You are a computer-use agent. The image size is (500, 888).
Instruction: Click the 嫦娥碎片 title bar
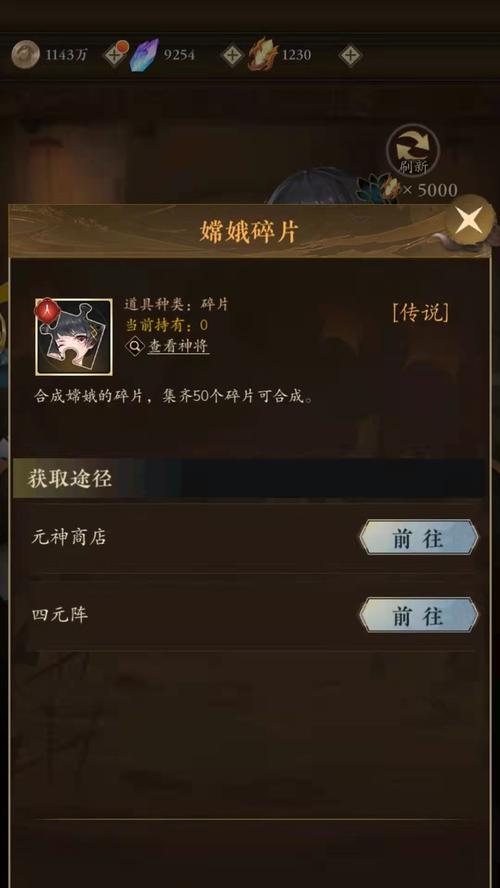(249, 232)
